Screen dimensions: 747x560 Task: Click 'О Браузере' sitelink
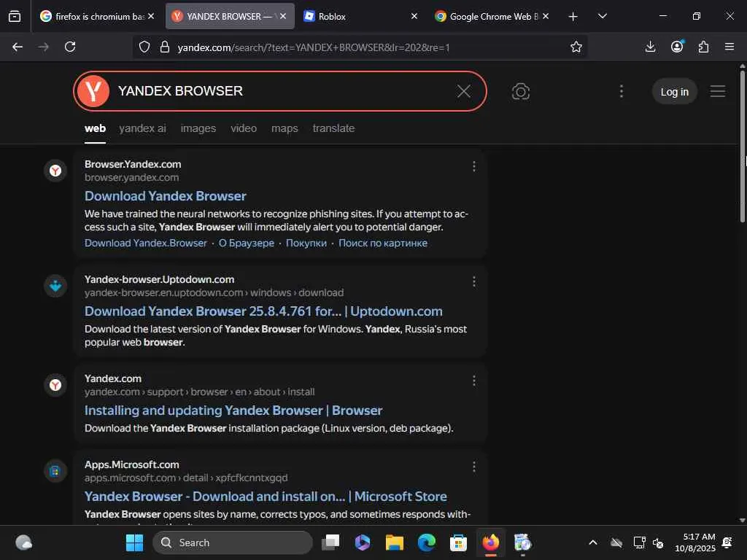tap(247, 243)
